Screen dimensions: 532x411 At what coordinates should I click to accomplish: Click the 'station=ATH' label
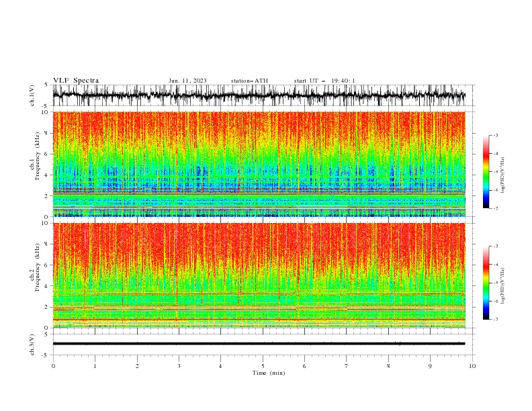[x=249, y=81]
